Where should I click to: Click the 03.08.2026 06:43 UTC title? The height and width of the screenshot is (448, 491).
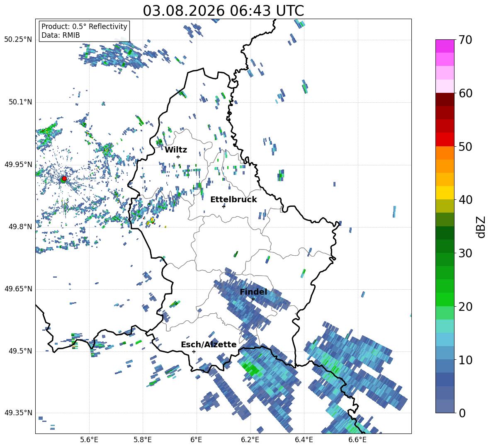click(223, 11)
